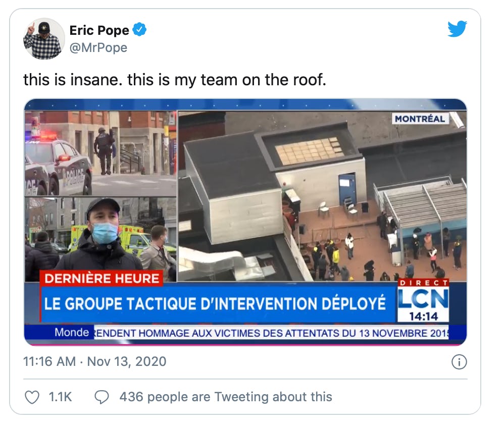Open the @MrPope handle link
The height and width of the screenshot is (431, 504).
(x=98, y=47)
